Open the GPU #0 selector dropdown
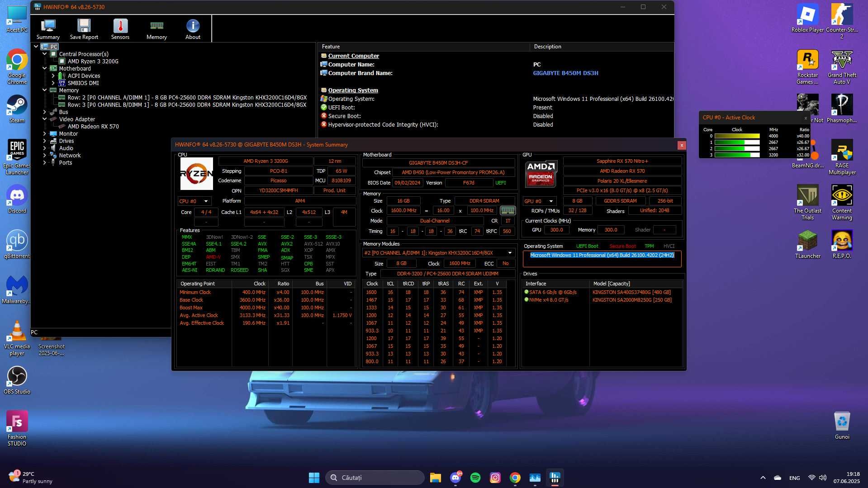This screenshot has height=488, width=868. pyautogui.click(x=539, y=201)
